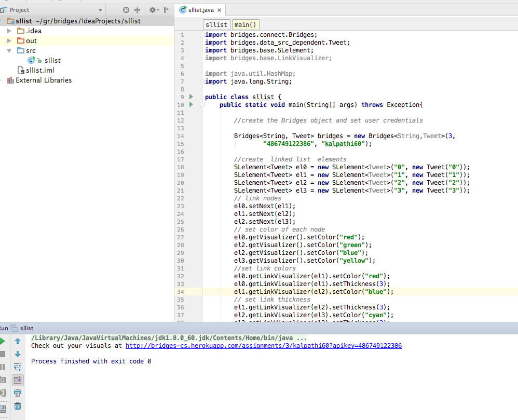Clear the Run console with trash icon
The image size is (518, 420).
[x=18, y=407]
